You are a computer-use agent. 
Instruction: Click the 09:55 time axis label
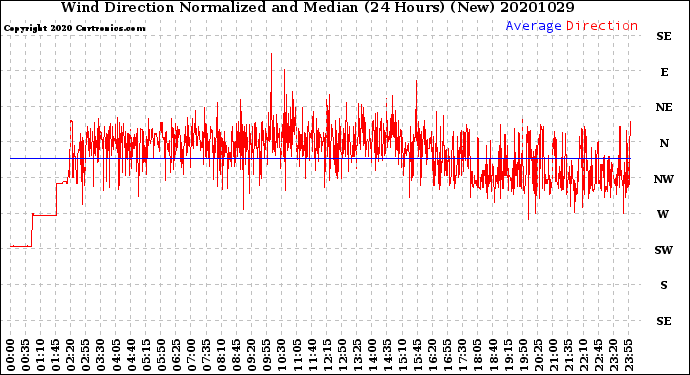[x=267, y=355]
